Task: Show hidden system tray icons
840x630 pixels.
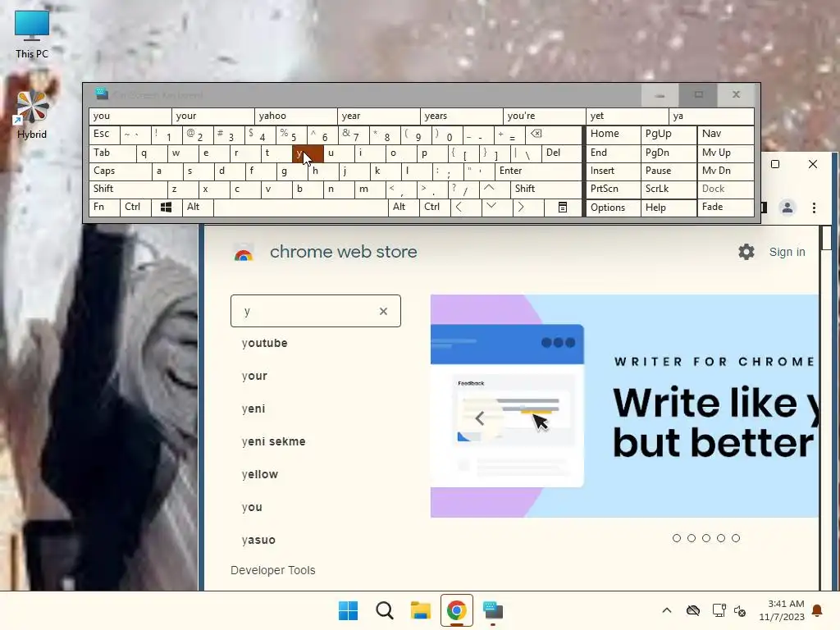Action: tap(666, 610)
